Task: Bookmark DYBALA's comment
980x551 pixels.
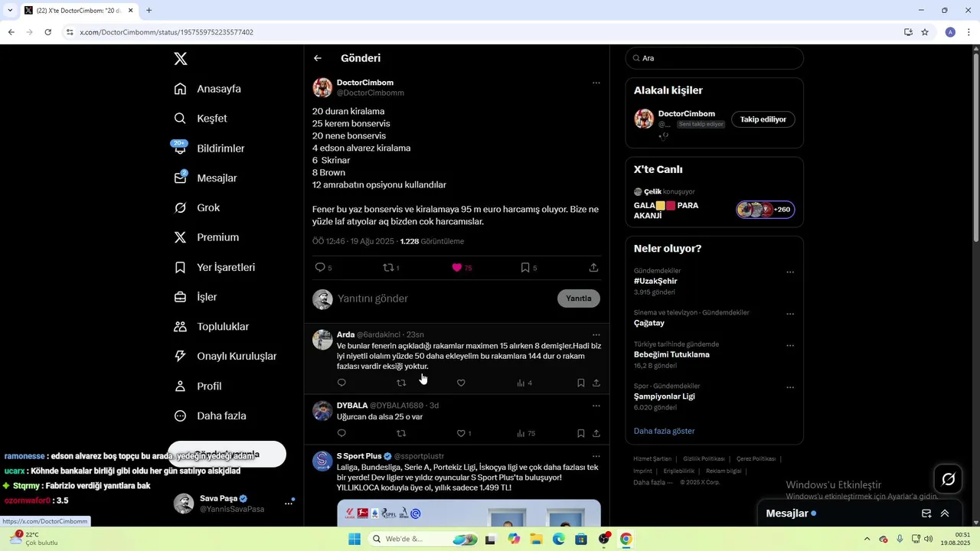Action: tap(581, 433)
